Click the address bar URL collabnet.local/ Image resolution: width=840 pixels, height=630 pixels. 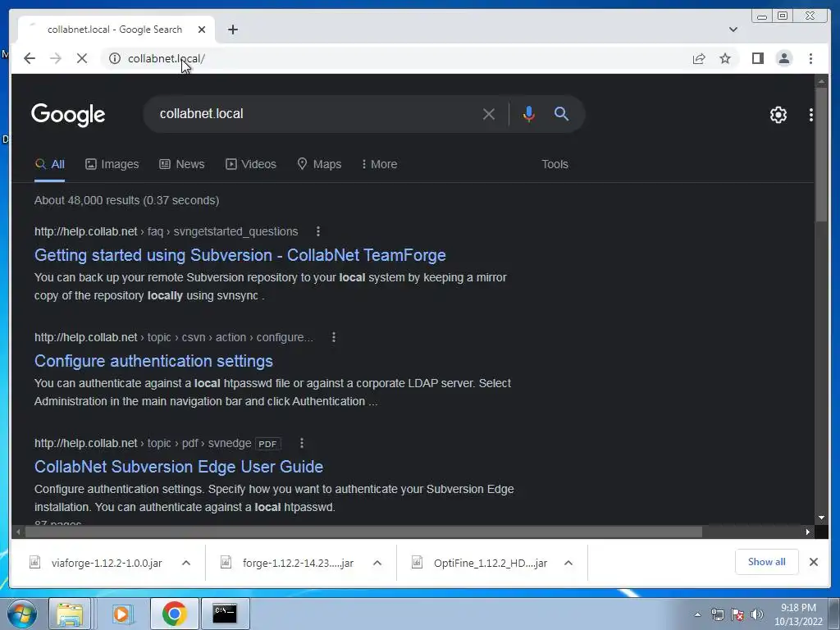pyautogui.click(x=166, y=58)
